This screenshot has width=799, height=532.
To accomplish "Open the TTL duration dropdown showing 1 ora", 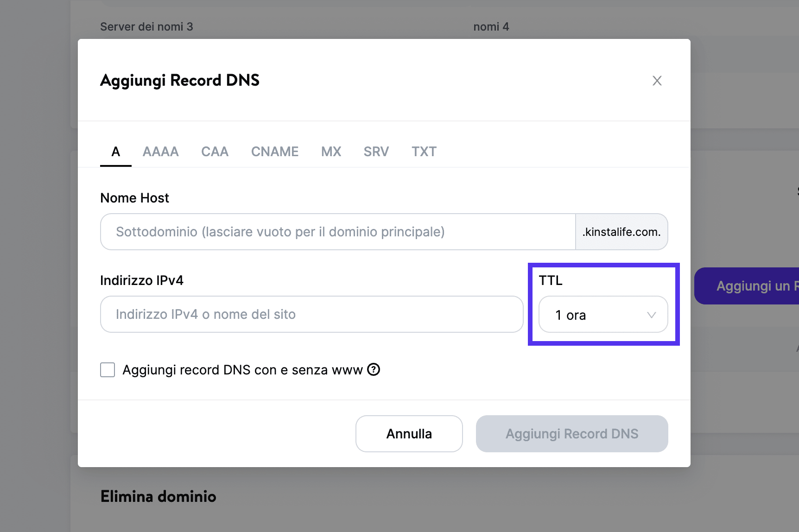I will pyautogui.click(x=603, y=315).
